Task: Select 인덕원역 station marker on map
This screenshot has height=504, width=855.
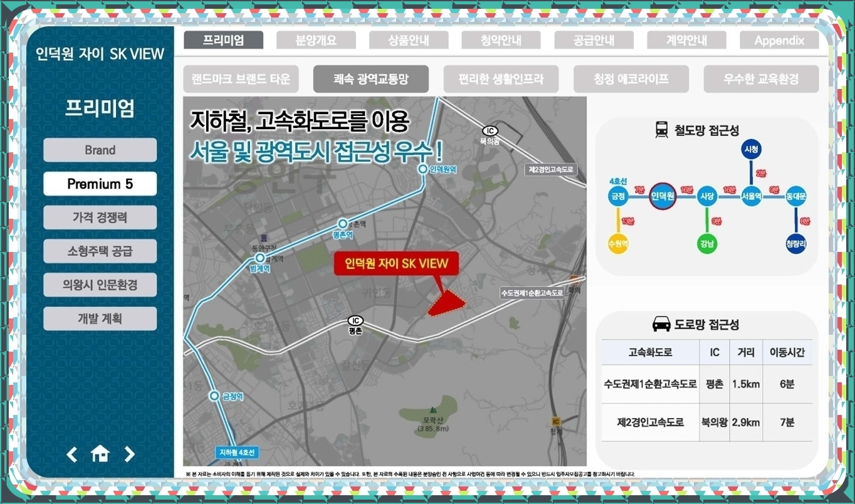Action: tap(423, 169)
